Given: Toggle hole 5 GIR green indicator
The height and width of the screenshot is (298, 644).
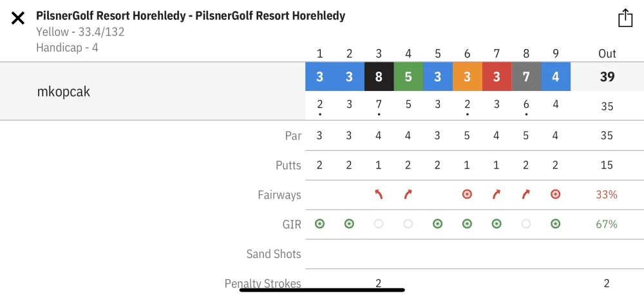Looking at the screenshot, I should pos(437,224).
